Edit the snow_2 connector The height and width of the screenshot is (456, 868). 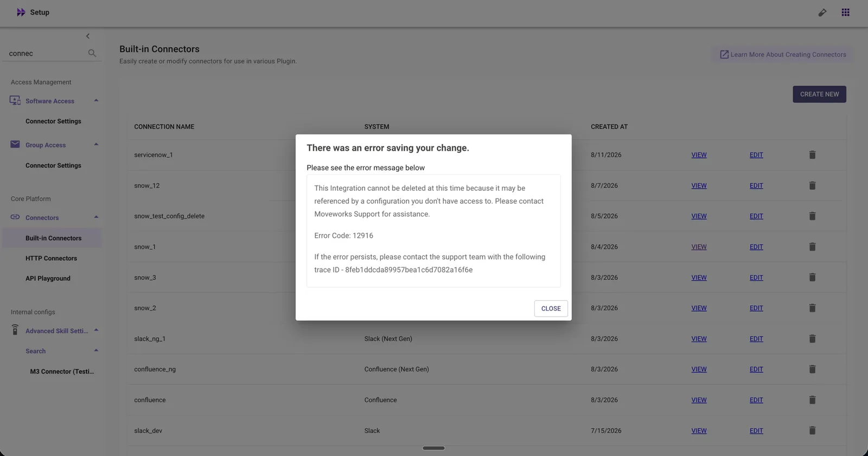(756, 308)
